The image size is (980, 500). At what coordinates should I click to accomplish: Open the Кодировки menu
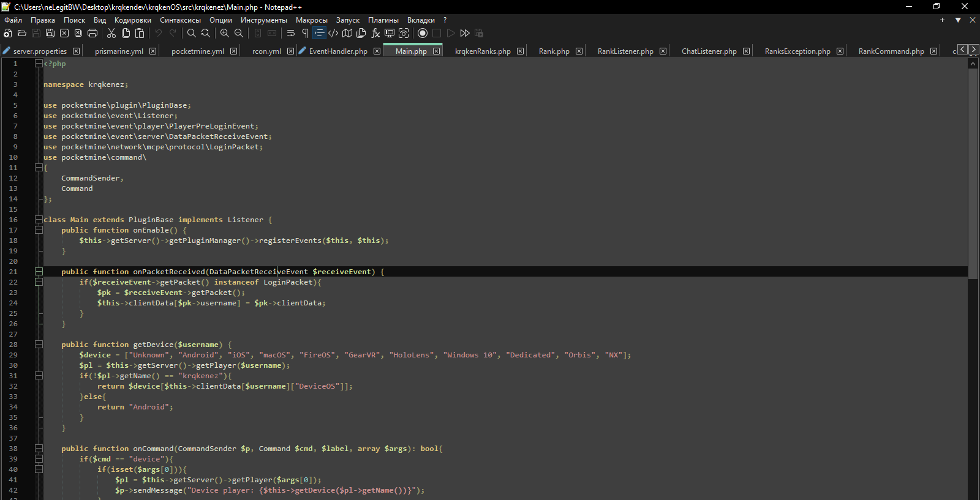[132, 20]
